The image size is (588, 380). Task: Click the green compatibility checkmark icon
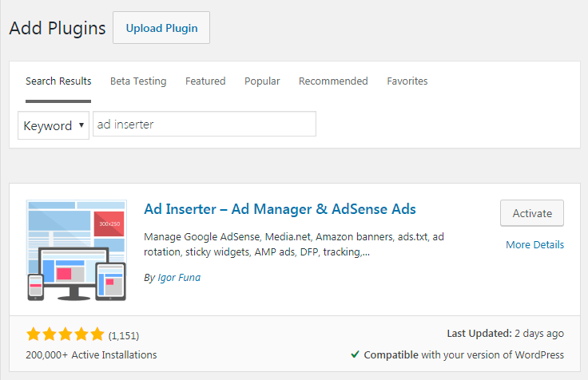[x=354, y=354]
